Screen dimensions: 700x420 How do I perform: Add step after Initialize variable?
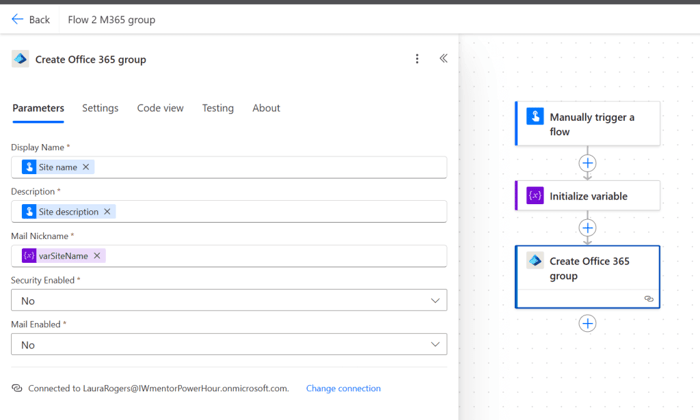click(x=588, y=228)
